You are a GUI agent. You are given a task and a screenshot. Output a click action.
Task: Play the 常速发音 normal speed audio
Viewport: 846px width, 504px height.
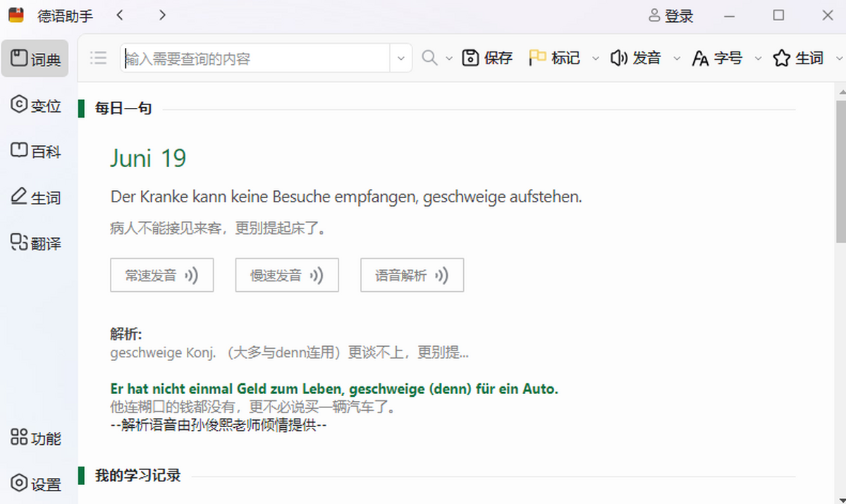pyautogui.click(x=162, y=275)
